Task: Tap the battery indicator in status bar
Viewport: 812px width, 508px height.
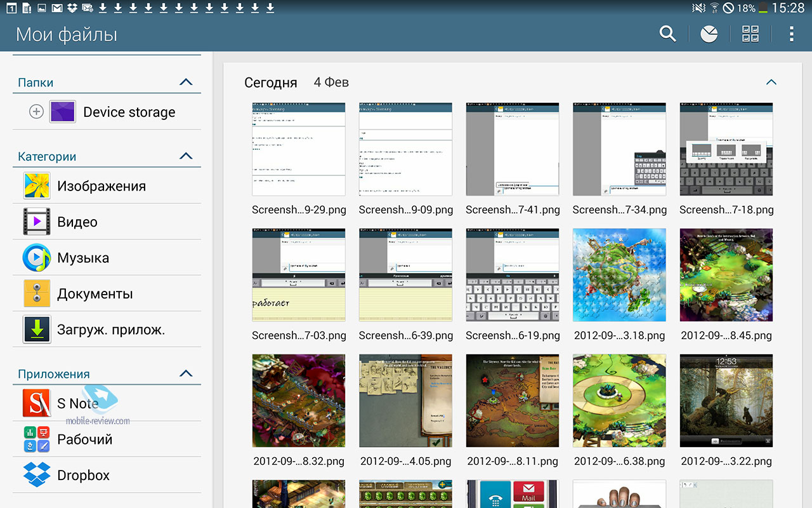Action: tap(763, 8)
